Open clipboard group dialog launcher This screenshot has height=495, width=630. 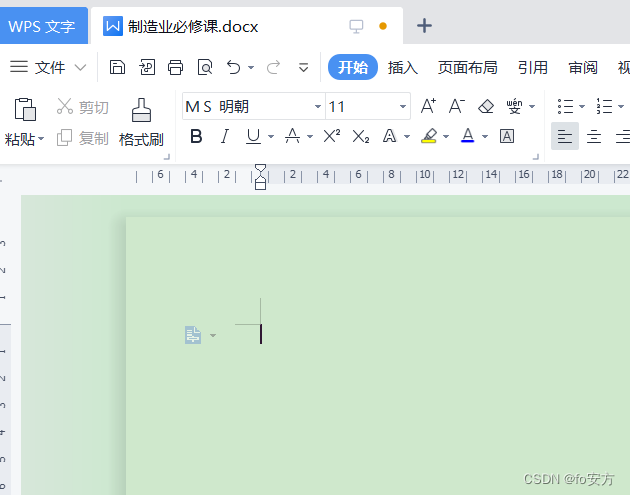(167, 157)
